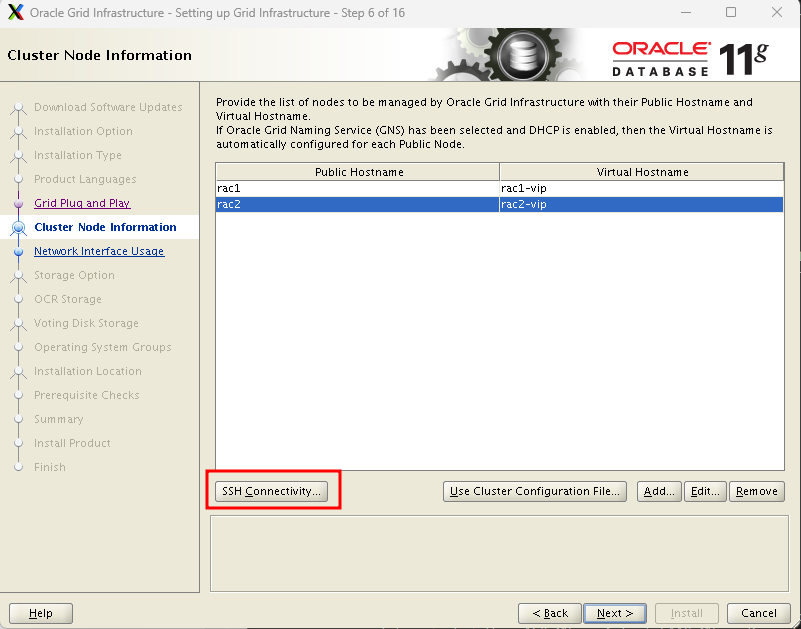This screenshot has height=629, width=801.
Task: Click the Installation Option step label
Action: point(83,131)
